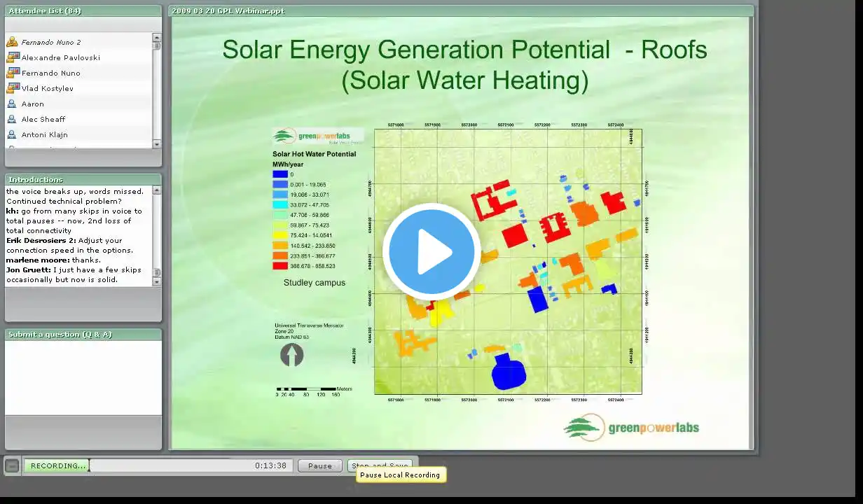Click monitor icon beside Vlad Kostylev
This screenshot has width=863, height=504.
(x=12, y=88)
